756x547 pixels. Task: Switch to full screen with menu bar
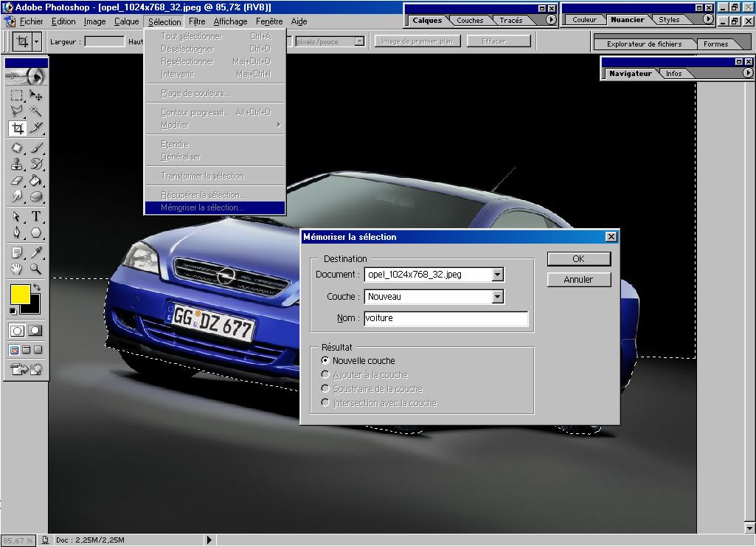coord(27,350)
